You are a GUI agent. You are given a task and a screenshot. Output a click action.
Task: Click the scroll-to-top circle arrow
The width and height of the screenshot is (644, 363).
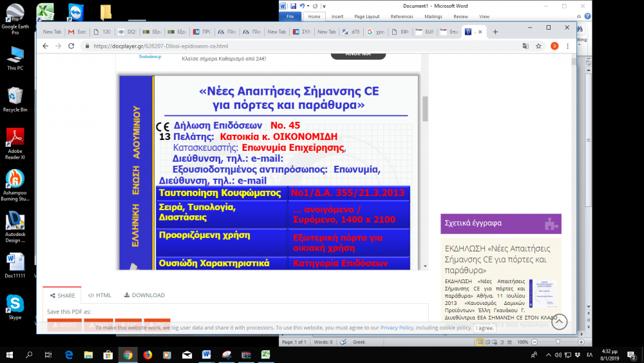559,322
